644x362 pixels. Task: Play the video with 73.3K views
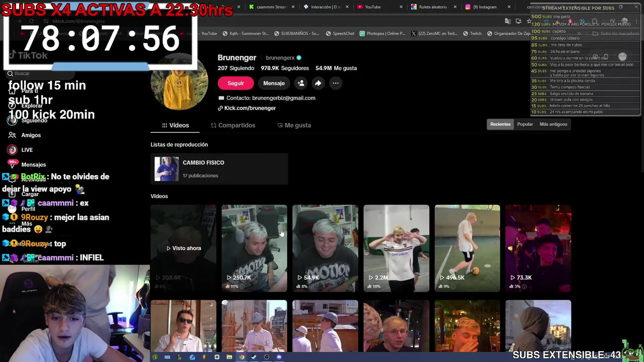point(538,248)
